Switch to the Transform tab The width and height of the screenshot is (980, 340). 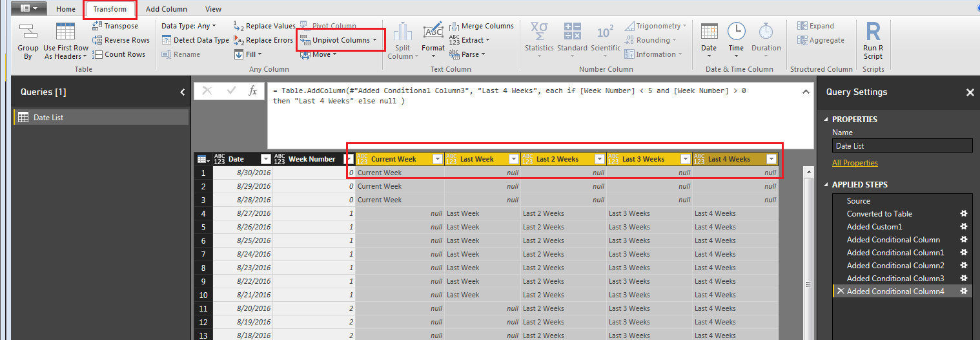point(110,9)
